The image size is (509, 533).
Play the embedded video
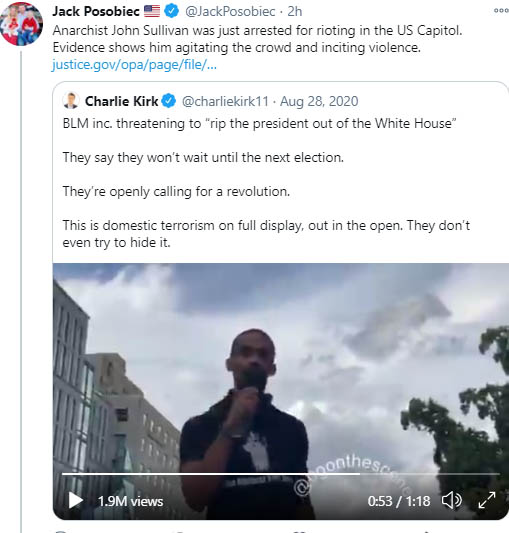pos(75,500)
